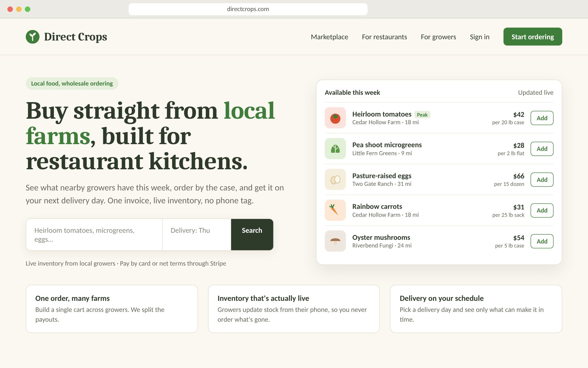Click the $66 eggs price
The height and width of the screenshot is (368, 588).
[518, 176]
